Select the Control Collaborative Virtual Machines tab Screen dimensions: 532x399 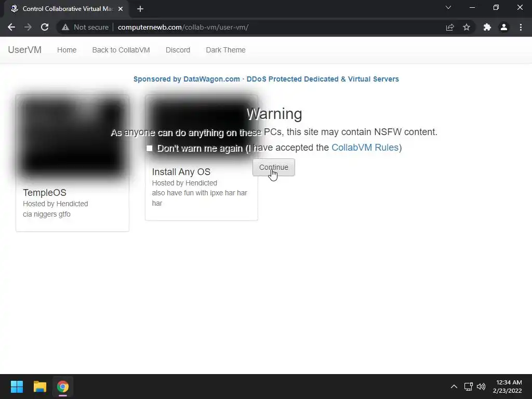[66, 9]
